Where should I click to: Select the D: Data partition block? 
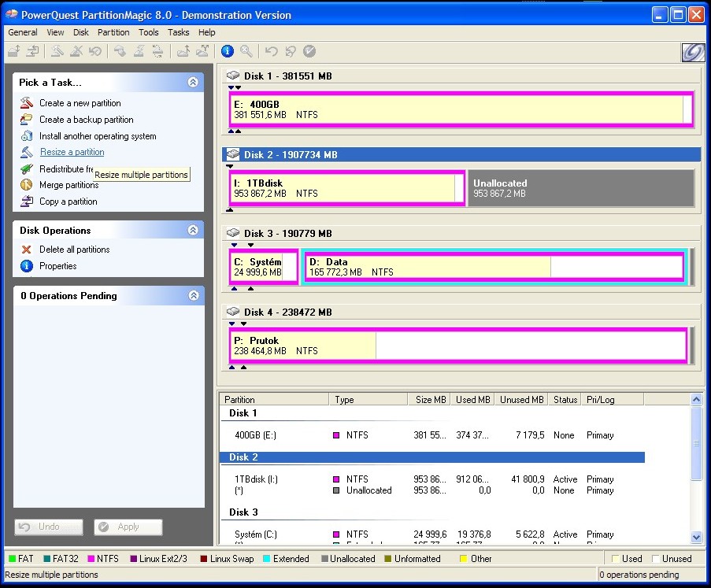(x=493, y=267)
